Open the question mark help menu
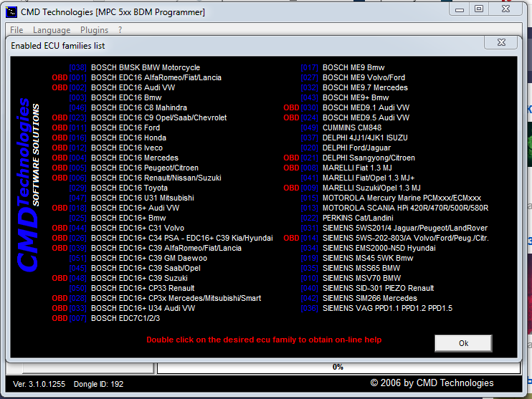This screenshot has width=532, height=399. 120,30
